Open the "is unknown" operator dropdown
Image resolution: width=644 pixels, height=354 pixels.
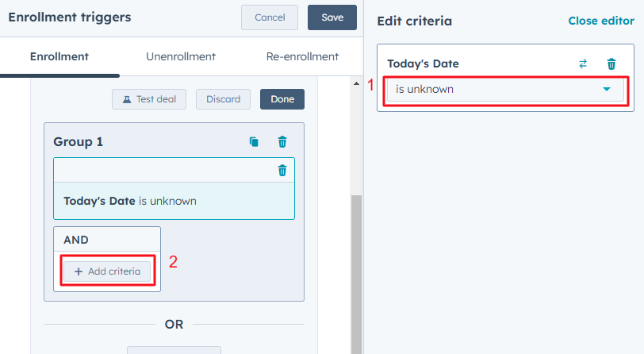pyautogui.click(x=505, y=90)
